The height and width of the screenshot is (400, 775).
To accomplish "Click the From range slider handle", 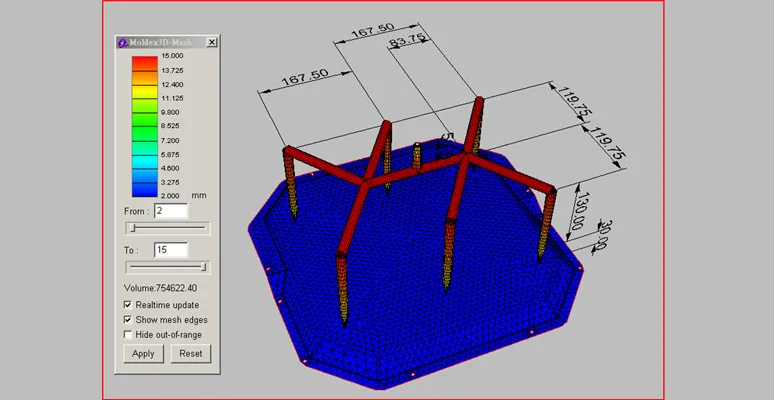I will pyautogui.click(x=132, y=228).
